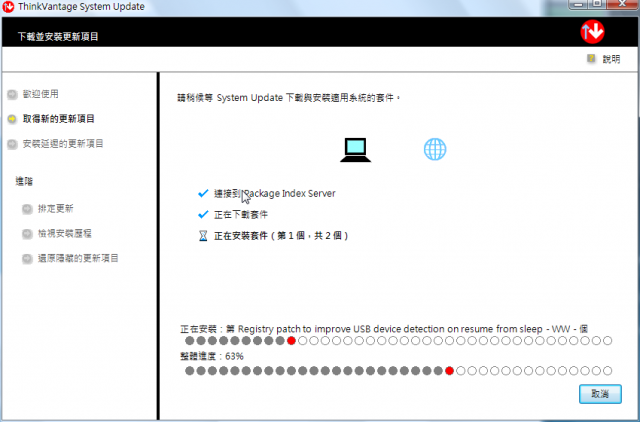Click the 正在安裝套件 (第 1 個，共 2 個) status text
This screenshot has width=640, height=422.
click(281, 235)
